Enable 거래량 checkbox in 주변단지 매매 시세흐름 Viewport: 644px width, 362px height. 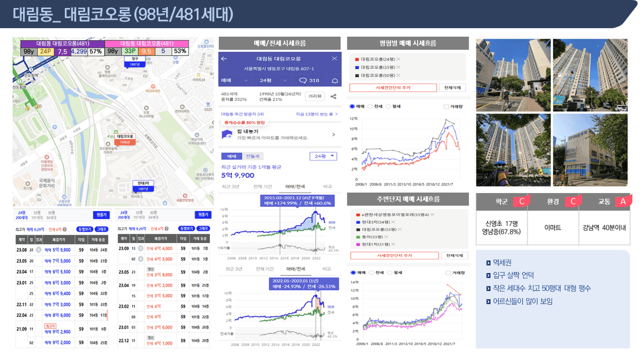tap(449, 273)
